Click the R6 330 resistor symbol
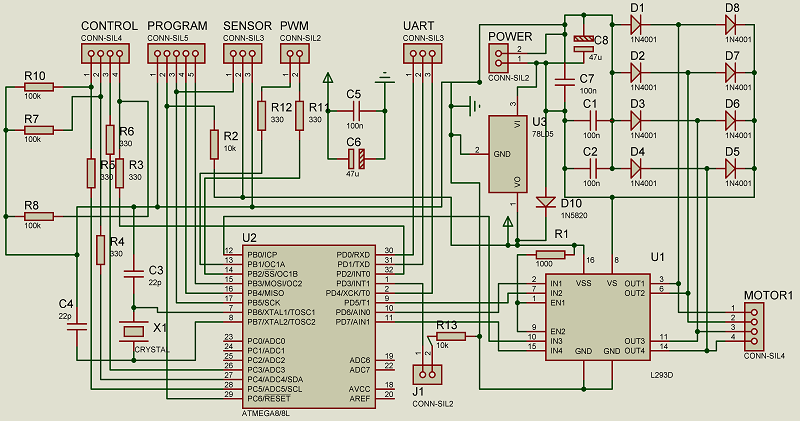The width and height of the screenshot is (800, 421). [x=110, y=139]
